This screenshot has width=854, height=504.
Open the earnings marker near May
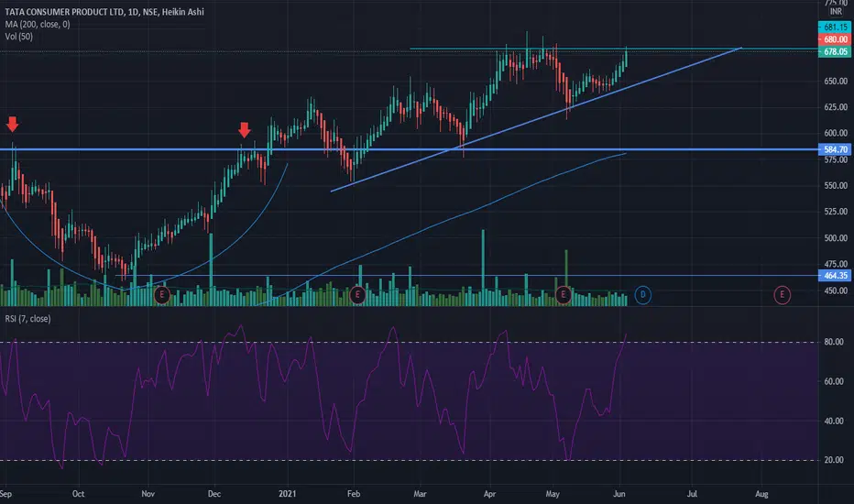coord(564,295)
